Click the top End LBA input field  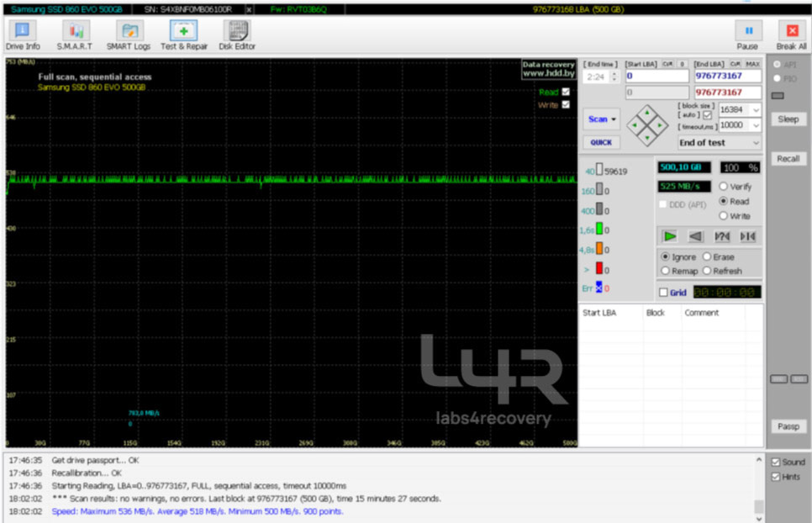pyautogui.click(x=728, y=76)
